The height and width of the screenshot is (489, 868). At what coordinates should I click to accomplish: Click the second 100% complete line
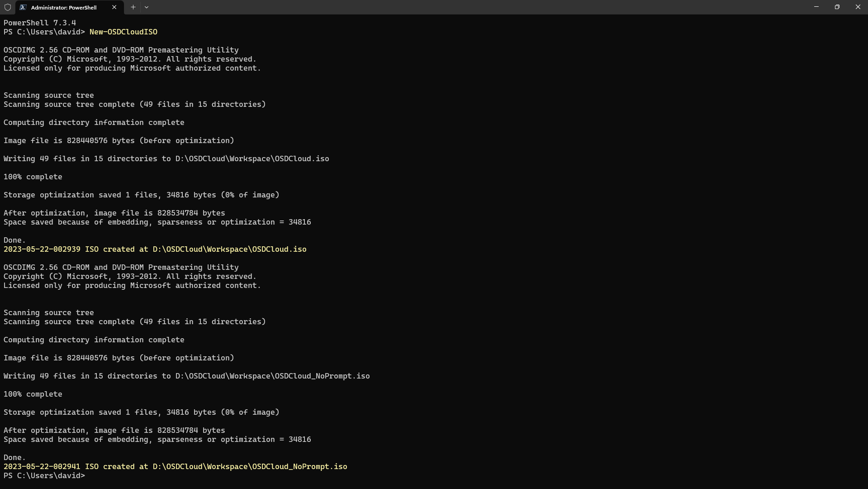[x=33, y=394]
